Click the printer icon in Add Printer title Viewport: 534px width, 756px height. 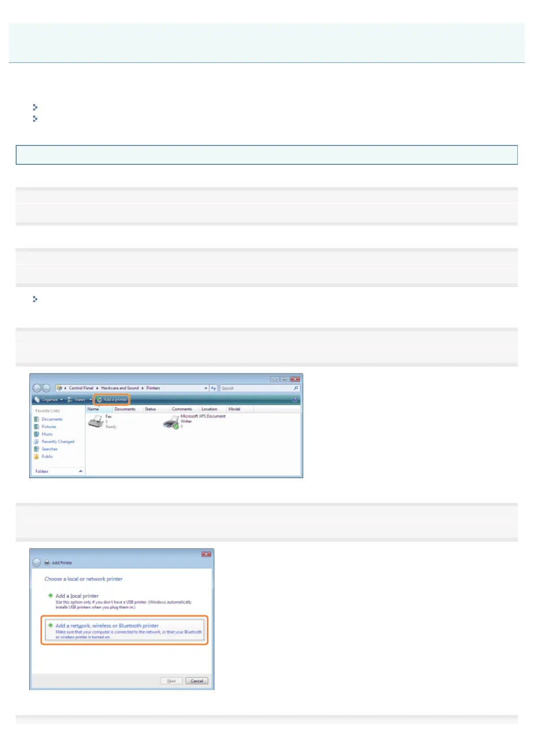click(47, 563)
